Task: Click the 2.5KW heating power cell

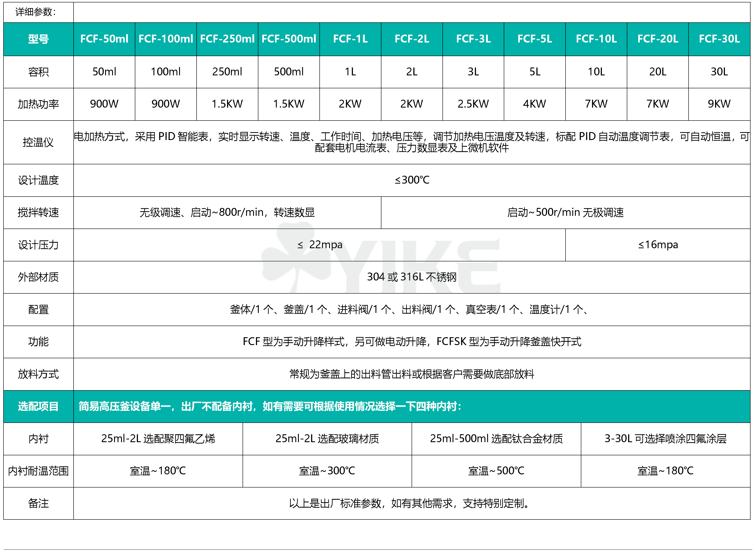Action: click(473, 104)
